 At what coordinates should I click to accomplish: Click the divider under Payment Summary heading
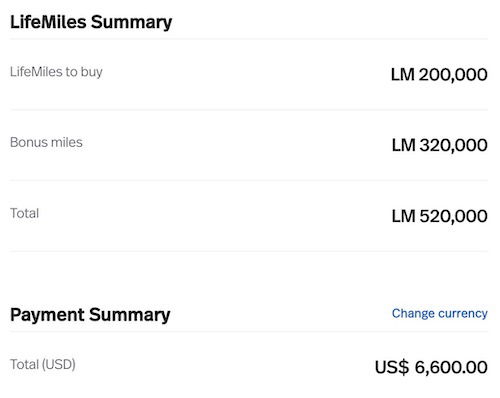249,332
